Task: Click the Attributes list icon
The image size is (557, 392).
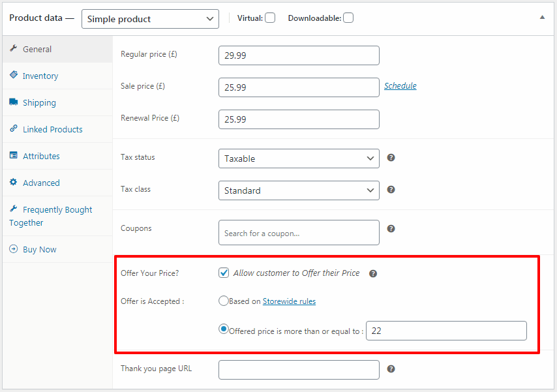Action: coord(14,155)
